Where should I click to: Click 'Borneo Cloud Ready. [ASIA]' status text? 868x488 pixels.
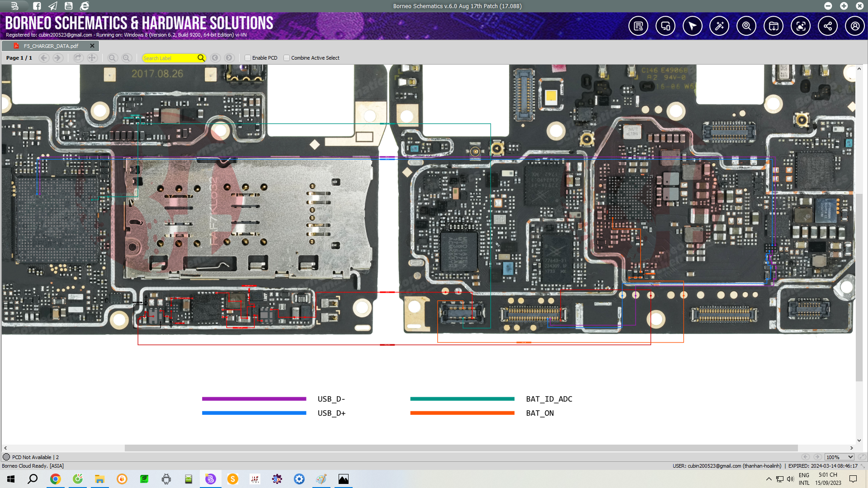point(33,466)
